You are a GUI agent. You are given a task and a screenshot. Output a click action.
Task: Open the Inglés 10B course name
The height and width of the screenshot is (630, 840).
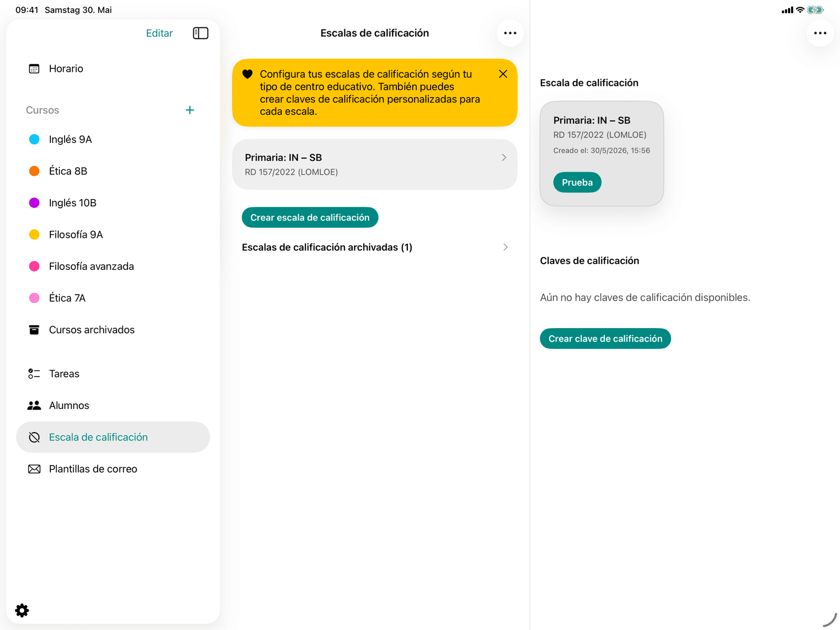click(x=72, y=203)
